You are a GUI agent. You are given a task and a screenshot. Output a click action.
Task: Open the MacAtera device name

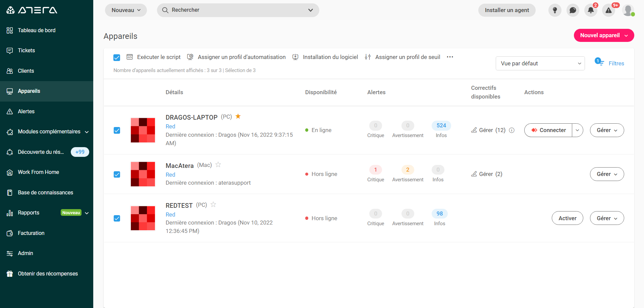click(x=179, y=166)
